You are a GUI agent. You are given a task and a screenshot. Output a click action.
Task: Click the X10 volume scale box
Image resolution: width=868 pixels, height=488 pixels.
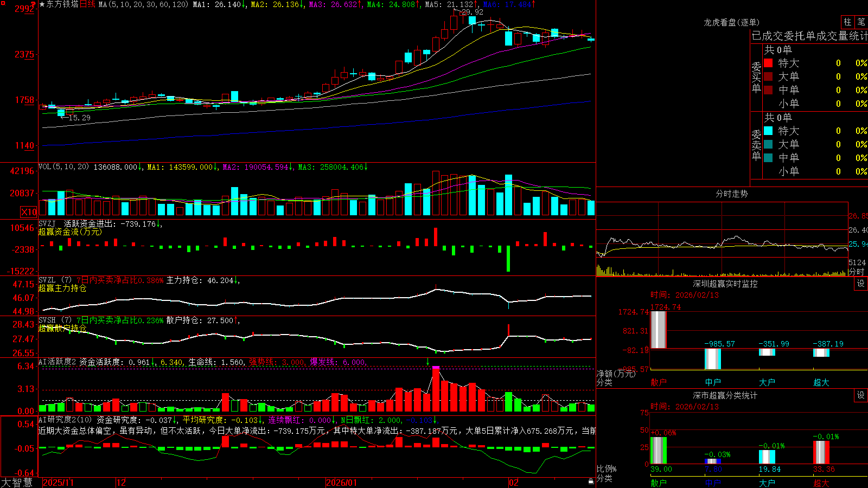29,212
